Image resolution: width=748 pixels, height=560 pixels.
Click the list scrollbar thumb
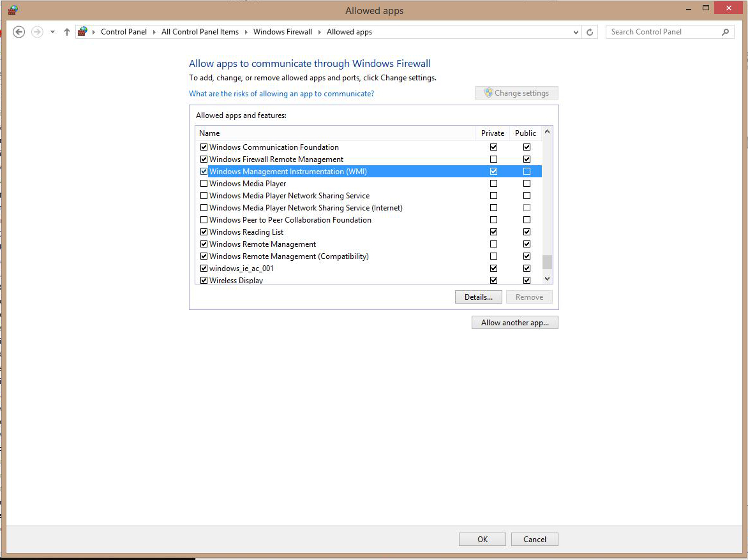point(547,262)
